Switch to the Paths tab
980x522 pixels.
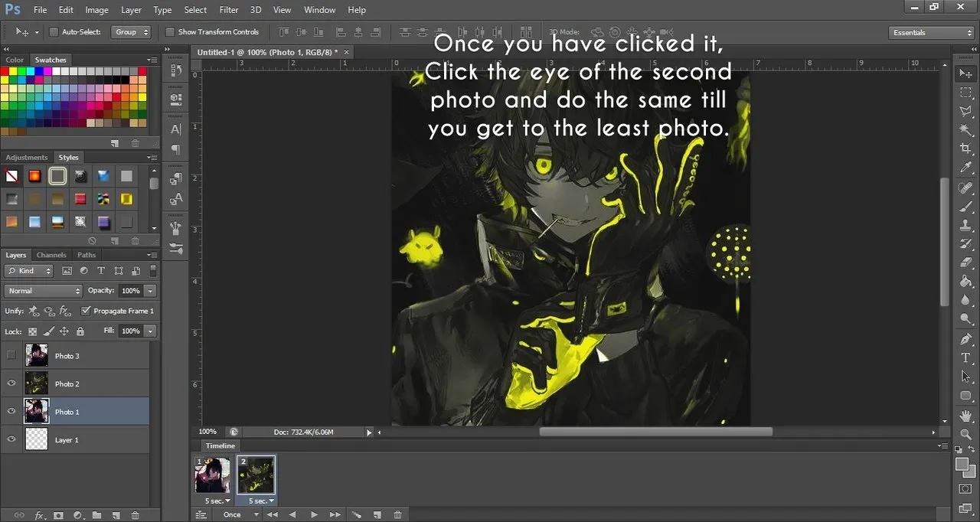(87, 255)
